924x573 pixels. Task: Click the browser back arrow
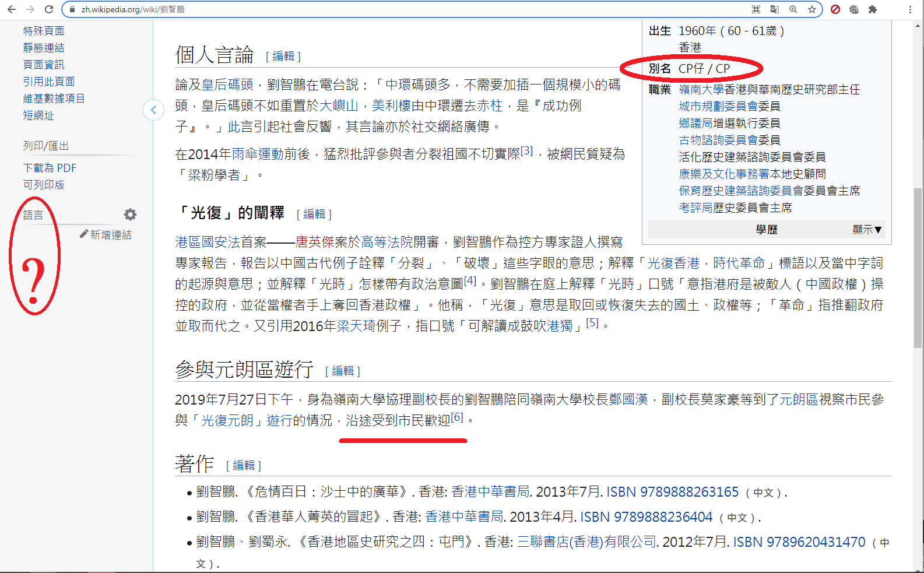coord(12,9)
